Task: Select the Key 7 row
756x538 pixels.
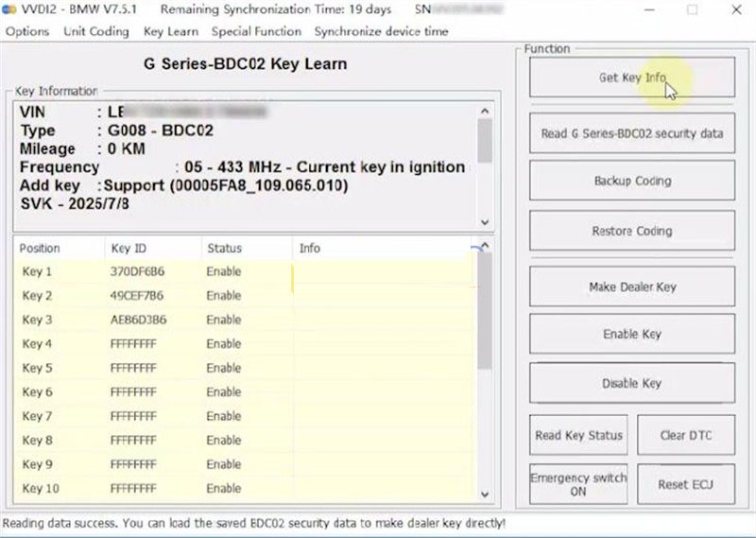Action: tap(244, 416)
